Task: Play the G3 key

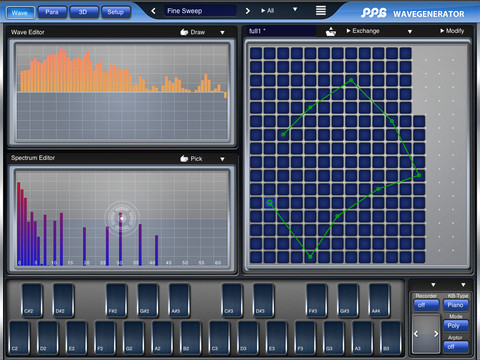Action: pyautogui.click(x=334, y=337)
